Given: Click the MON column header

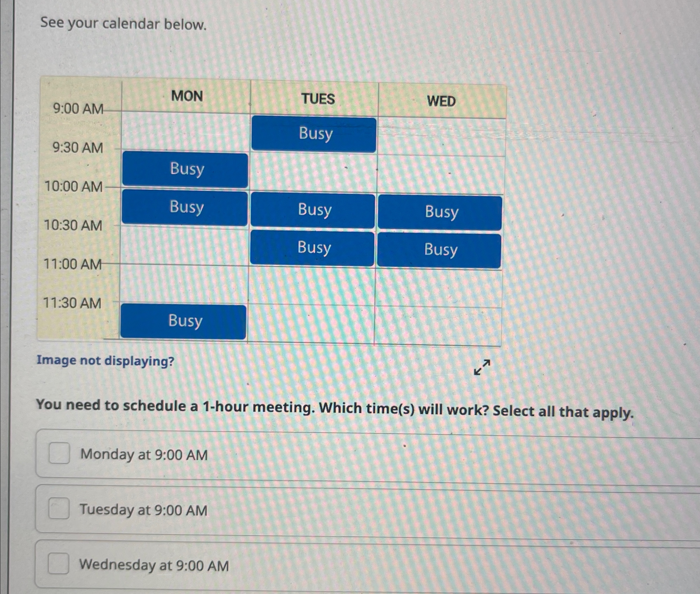Looking at the screenshot, I should pos(186,97).
